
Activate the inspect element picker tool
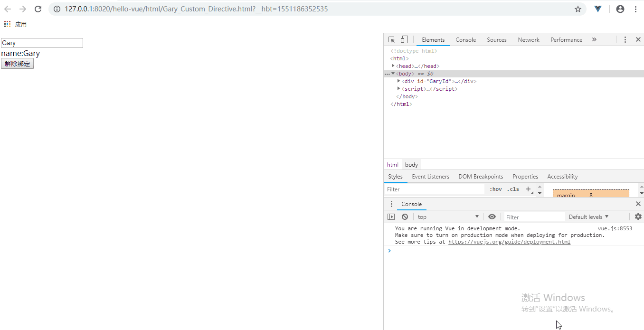391,40
